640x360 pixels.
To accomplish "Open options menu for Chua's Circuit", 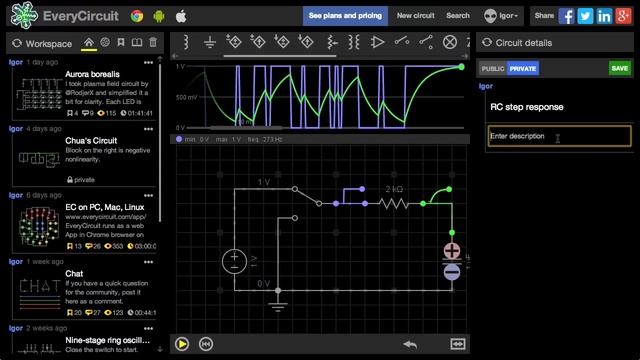I will [149, 129].
